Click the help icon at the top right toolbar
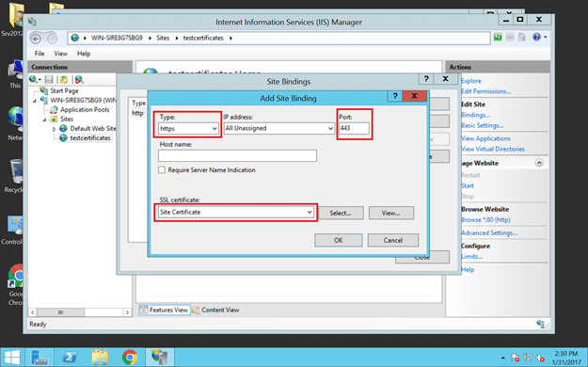Viewport: 588px width, 367px height. click(x=536, y=37)
